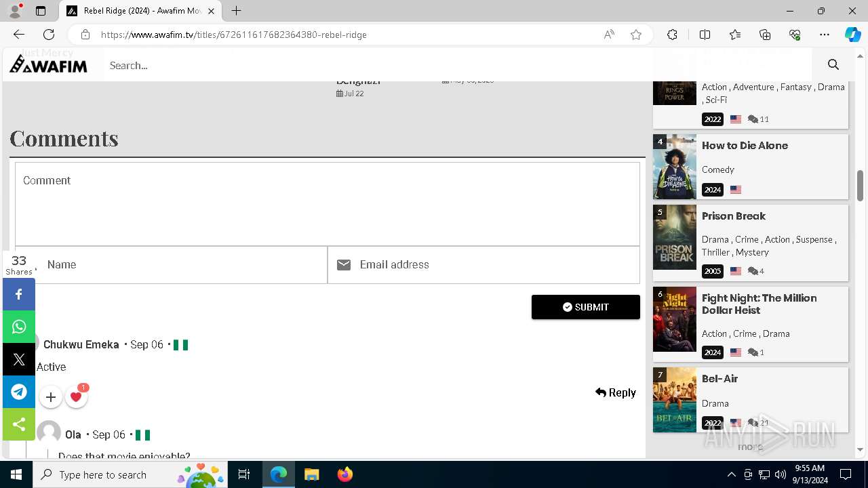Open Copilot sidebar icon
Screen dimensions: 868x488
[x=852, y=35]
